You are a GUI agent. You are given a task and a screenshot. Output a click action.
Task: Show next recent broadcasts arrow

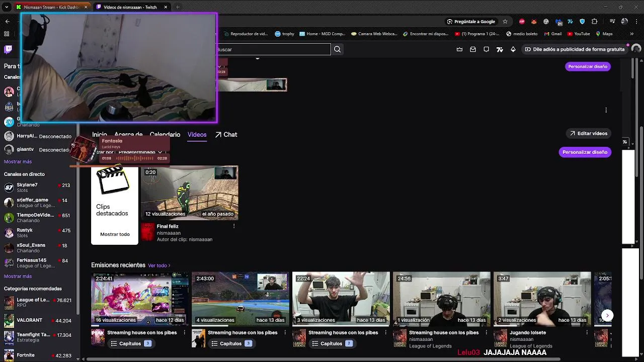[x=607, y=316]
